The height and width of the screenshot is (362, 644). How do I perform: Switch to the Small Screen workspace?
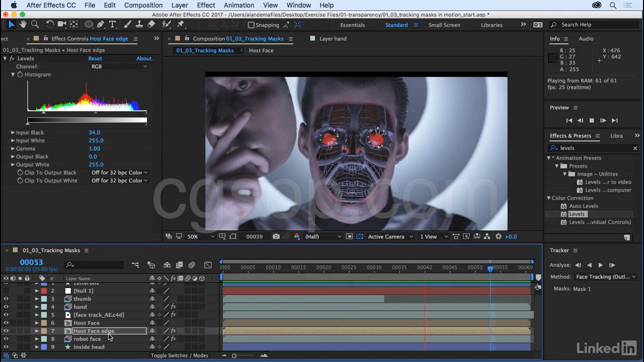[444, 25]
